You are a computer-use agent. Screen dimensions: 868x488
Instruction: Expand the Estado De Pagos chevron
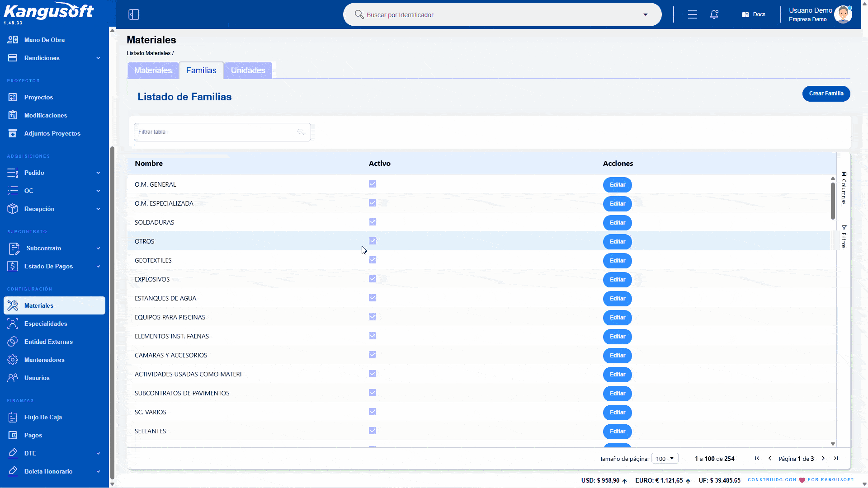(x=98, y=266)
